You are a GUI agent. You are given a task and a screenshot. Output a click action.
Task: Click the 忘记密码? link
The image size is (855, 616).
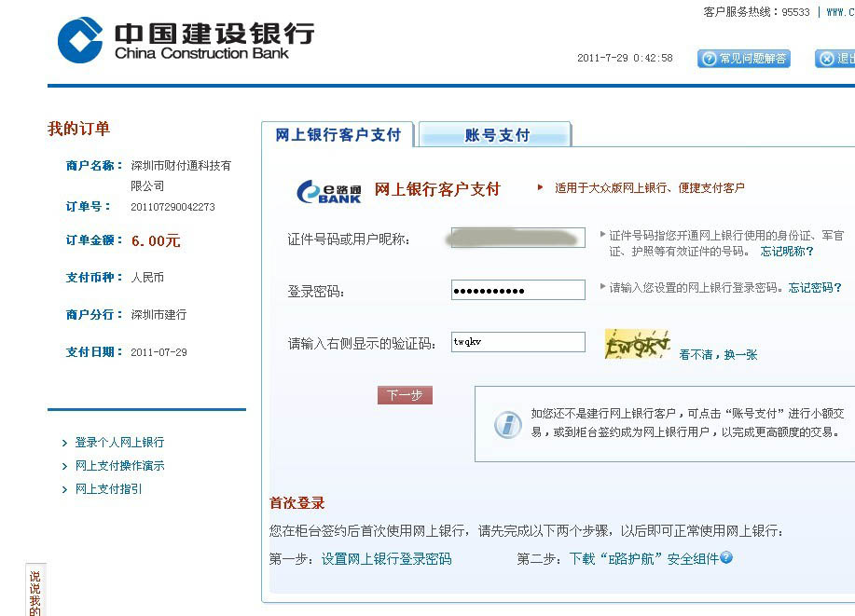(815, 287)
